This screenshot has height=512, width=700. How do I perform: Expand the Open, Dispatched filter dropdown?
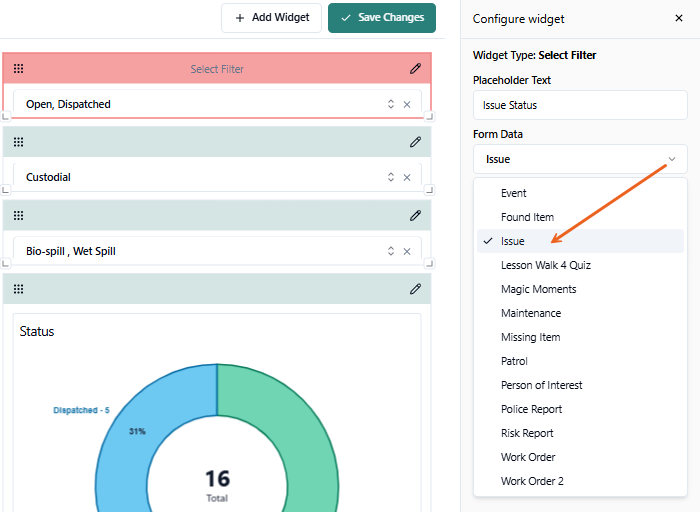[391, 104]
